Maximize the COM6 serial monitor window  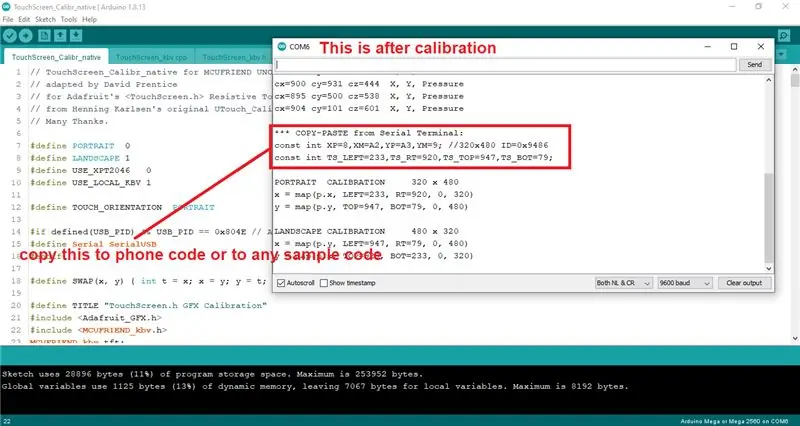pyautogui.click(x=734, y=46)
